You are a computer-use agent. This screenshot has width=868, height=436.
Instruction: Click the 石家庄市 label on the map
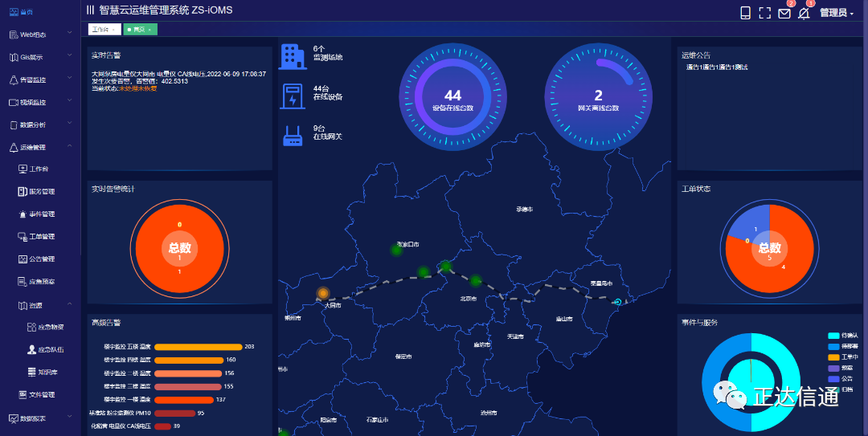tap(377, 420)
